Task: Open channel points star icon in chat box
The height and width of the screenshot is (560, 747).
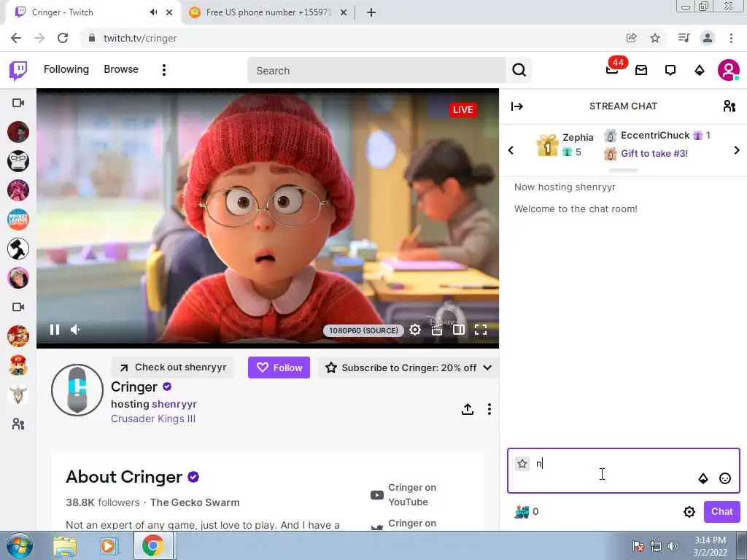Action: pos(522,463)
